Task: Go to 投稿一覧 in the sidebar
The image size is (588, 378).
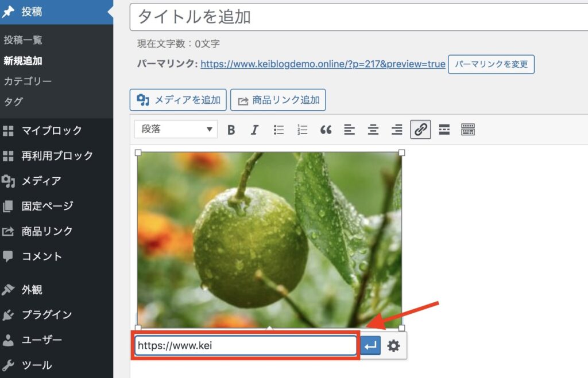Action: (x=23, y=40)
